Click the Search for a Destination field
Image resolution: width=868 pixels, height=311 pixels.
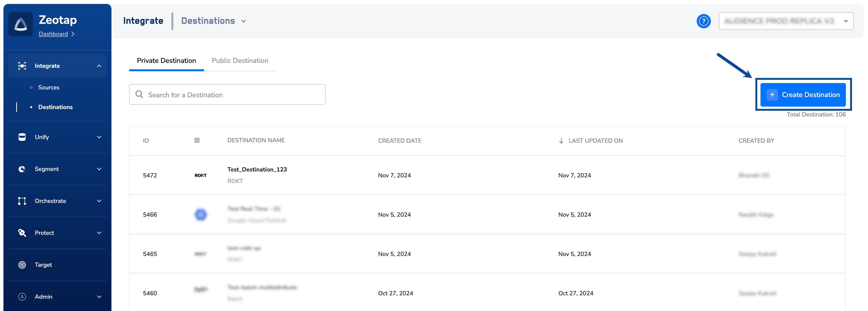[227, 95]
